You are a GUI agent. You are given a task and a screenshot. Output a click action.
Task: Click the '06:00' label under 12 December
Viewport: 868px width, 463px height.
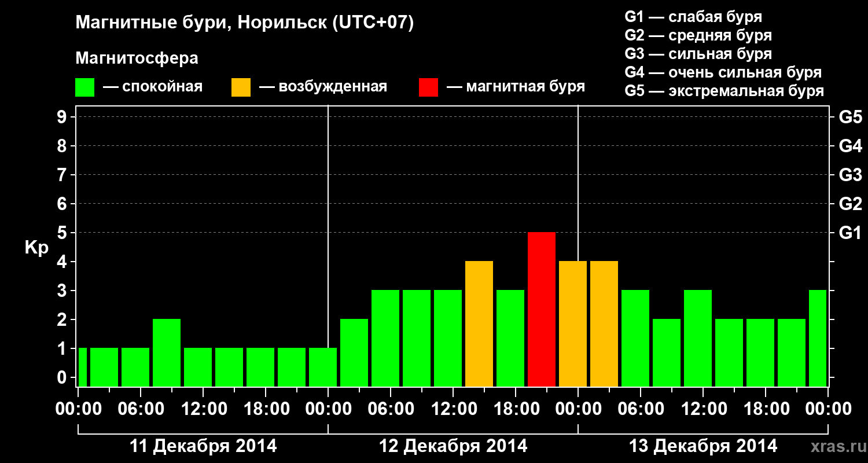391,409
